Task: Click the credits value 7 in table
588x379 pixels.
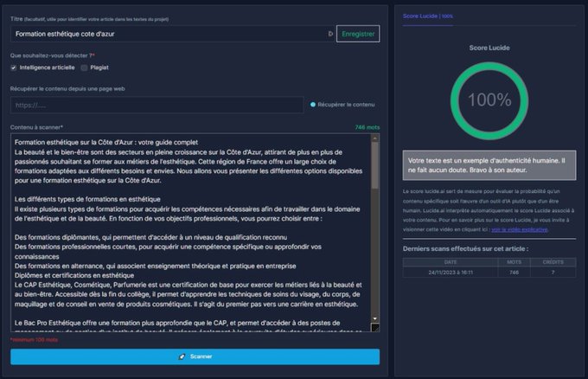Action: click(553, 273)
